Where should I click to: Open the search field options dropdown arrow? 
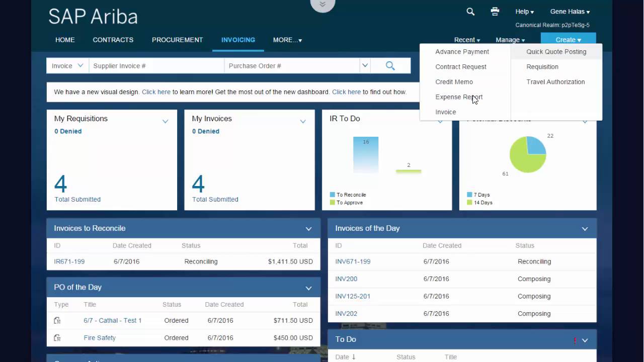(x=365, y=66)
